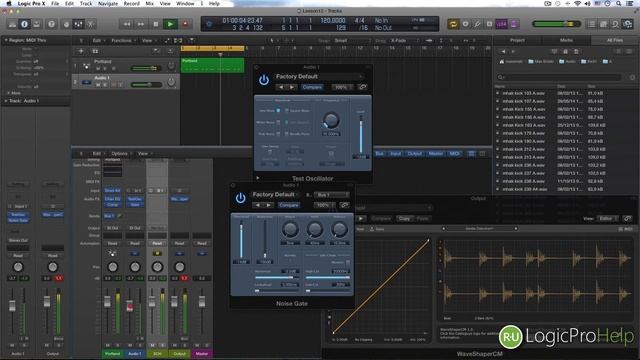
Task: Open the Editors scissors button
Action: 91,24
